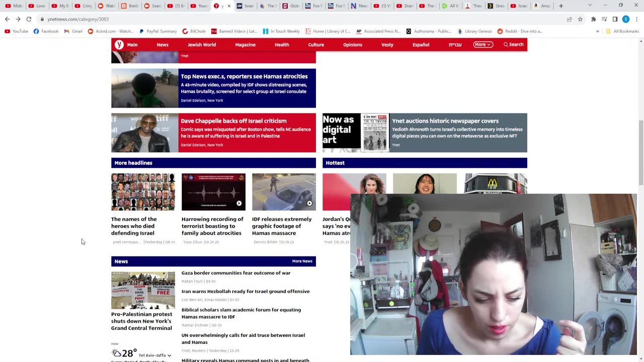Open the Magazine section

pyautogui.click(x=246, y=45)
